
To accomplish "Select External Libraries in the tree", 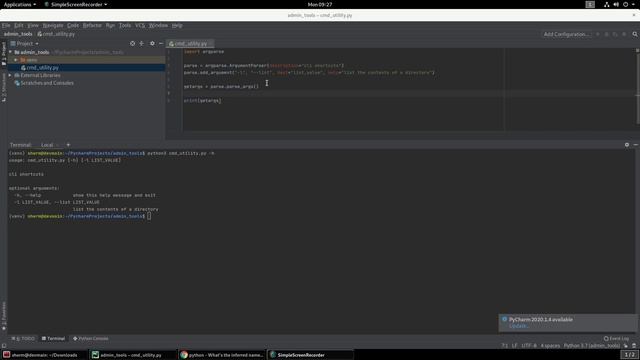I will click(x=40, y=76).
